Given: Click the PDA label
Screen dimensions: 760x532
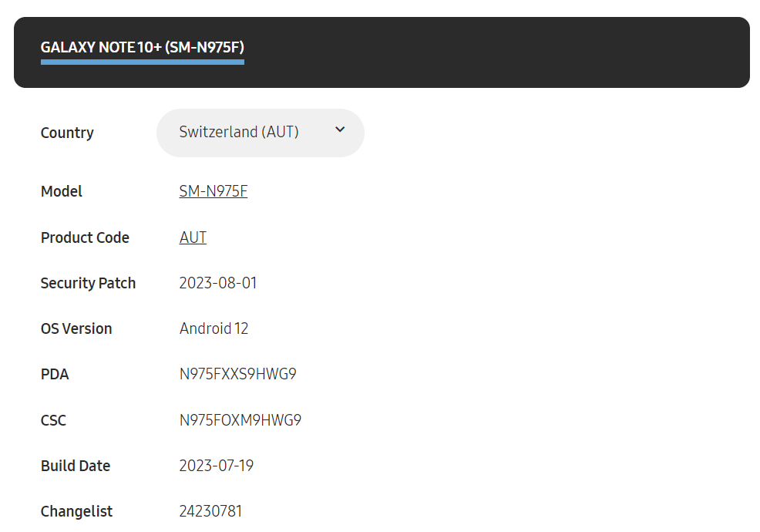Looking at the screenshot, I should [55, 374].
